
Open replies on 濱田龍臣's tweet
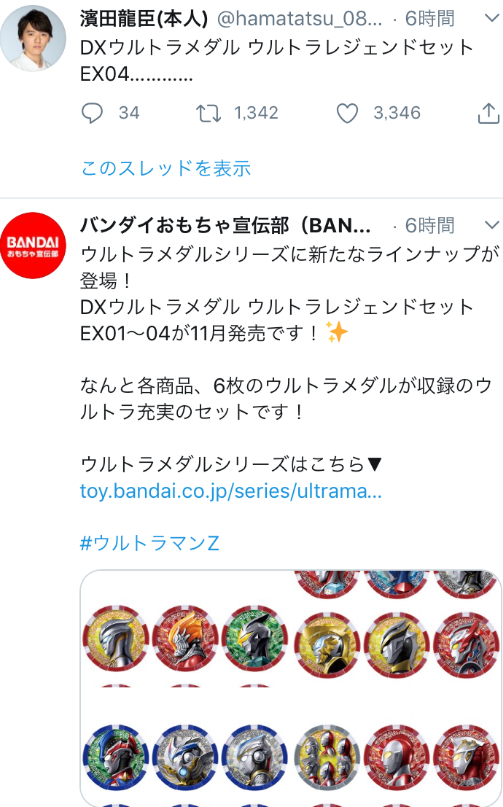[x=92, y=113]
